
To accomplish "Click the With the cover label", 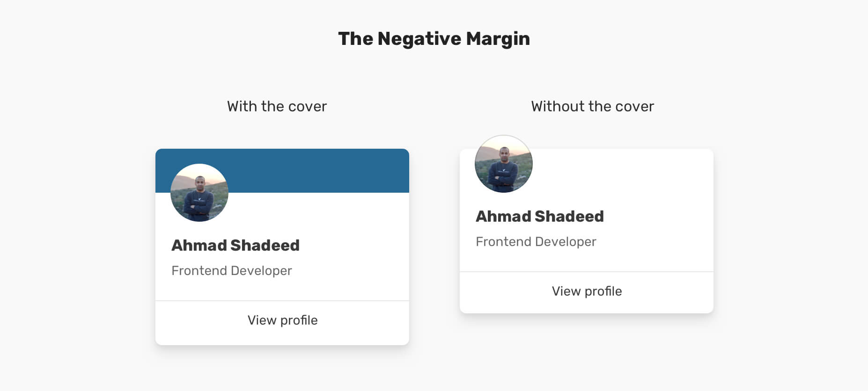I will pyautogui.click(x=277, y=107).
